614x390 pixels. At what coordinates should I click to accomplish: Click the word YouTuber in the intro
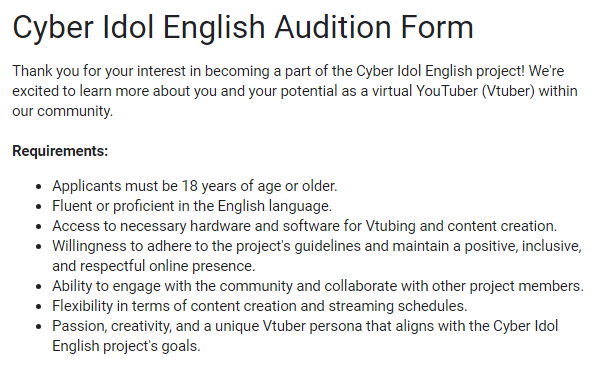[447, 91]
